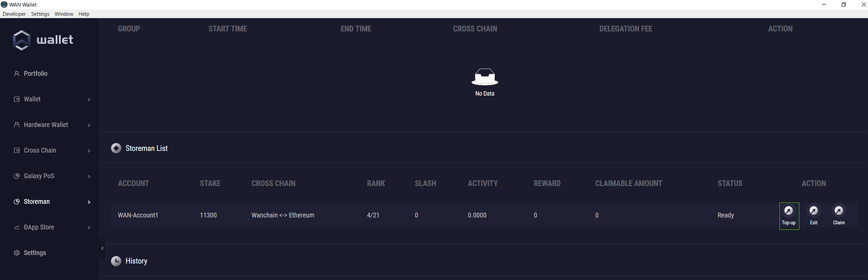Open the Developer menu

point(14,14)
